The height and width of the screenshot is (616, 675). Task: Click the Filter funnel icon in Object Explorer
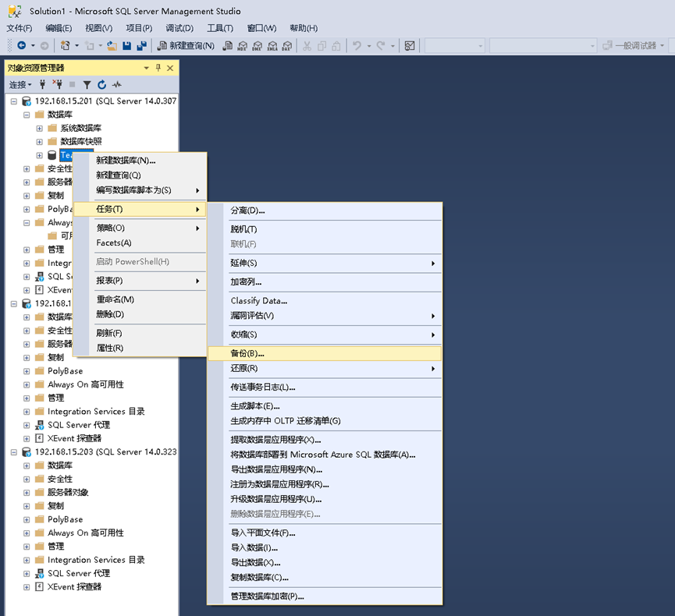click(x=87, y=85)
